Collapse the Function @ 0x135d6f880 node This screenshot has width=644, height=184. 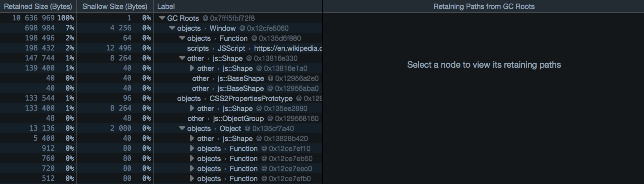182,38
